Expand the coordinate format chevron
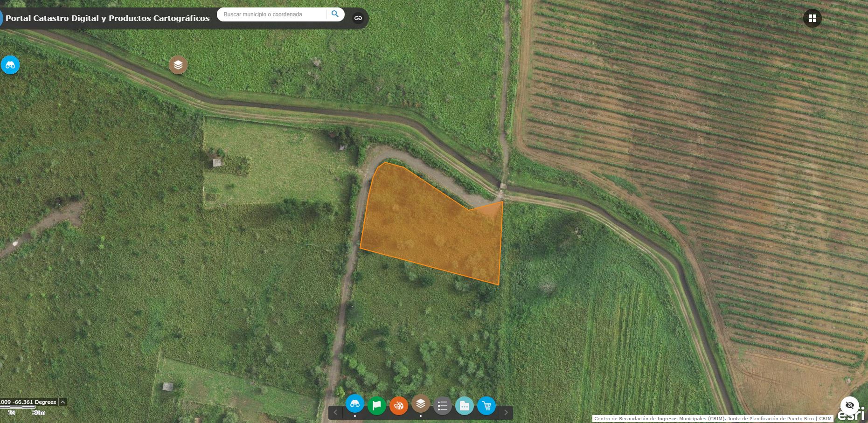The image size is (868, 423). pos(62,402)
